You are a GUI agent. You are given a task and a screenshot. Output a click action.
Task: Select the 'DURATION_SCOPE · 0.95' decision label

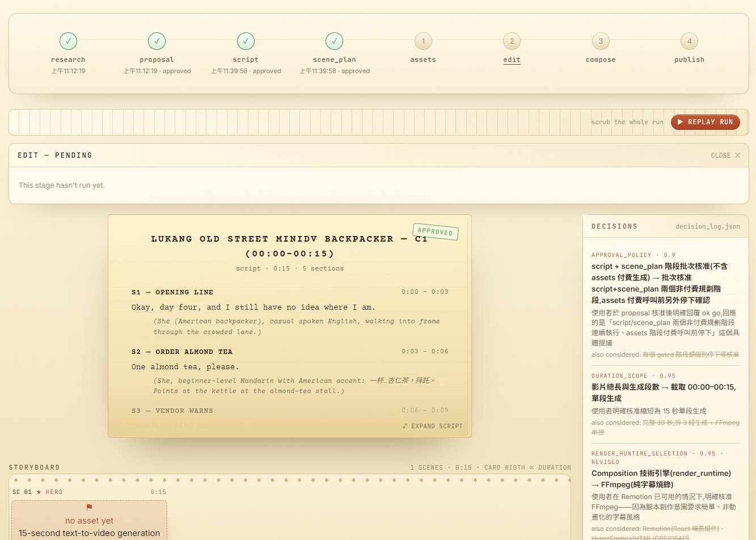click(x=633, y=376)
